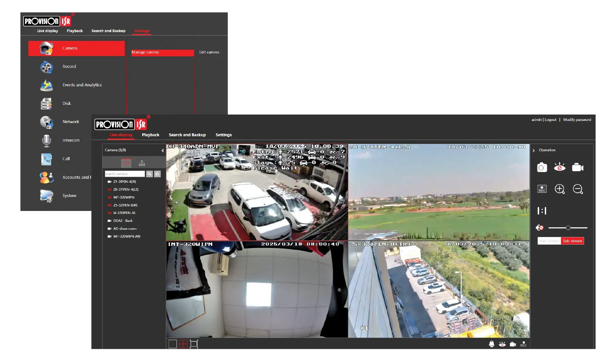Click the Provision ISR logo in front window
This screenshot has height=364, width=615.
pyautogui.click(x=121, y=124)
